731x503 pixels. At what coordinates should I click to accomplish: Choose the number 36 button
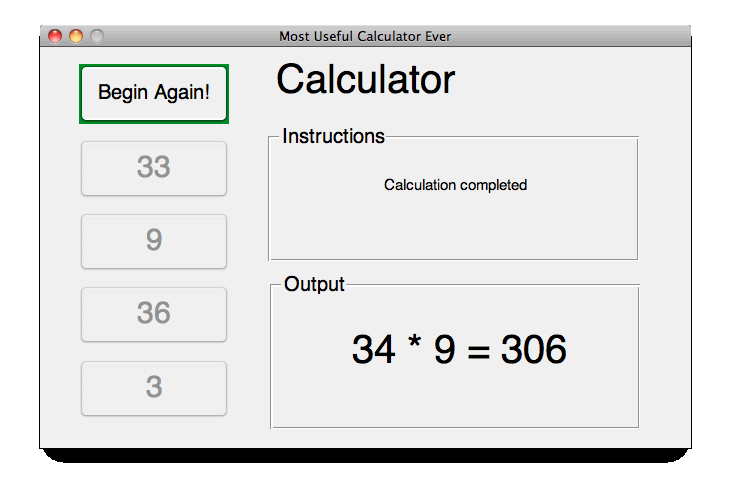(154, 314)
